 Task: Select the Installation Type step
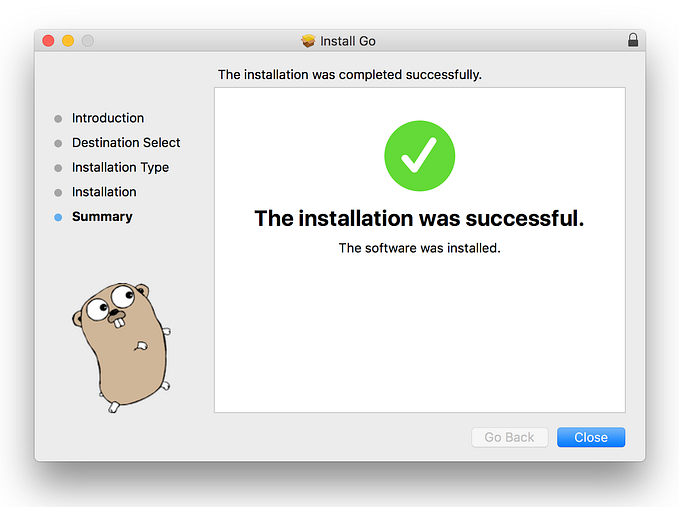tap(120, 168)
